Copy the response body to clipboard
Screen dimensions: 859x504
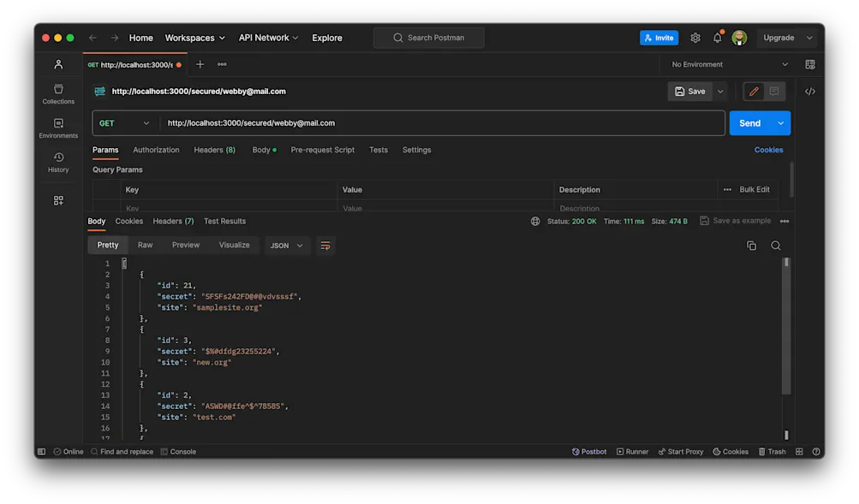point(752,246)
